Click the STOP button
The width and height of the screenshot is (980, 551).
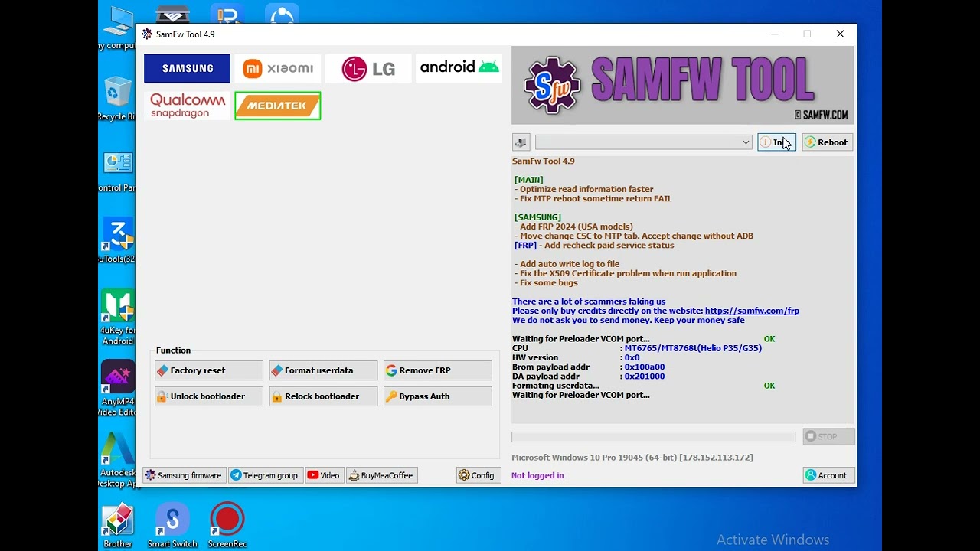828,436
